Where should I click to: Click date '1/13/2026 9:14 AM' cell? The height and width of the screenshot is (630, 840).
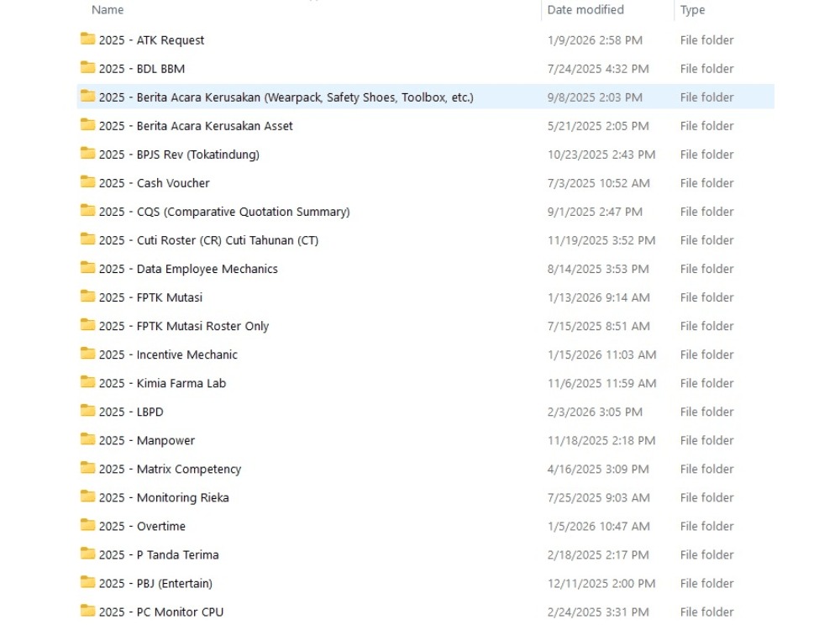598,297
